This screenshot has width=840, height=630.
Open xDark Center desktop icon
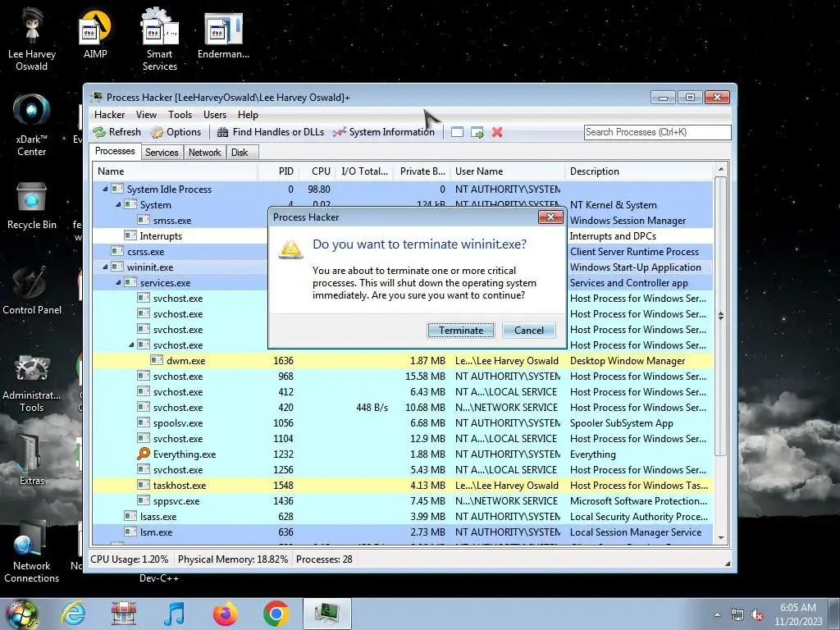pos(32,125)
